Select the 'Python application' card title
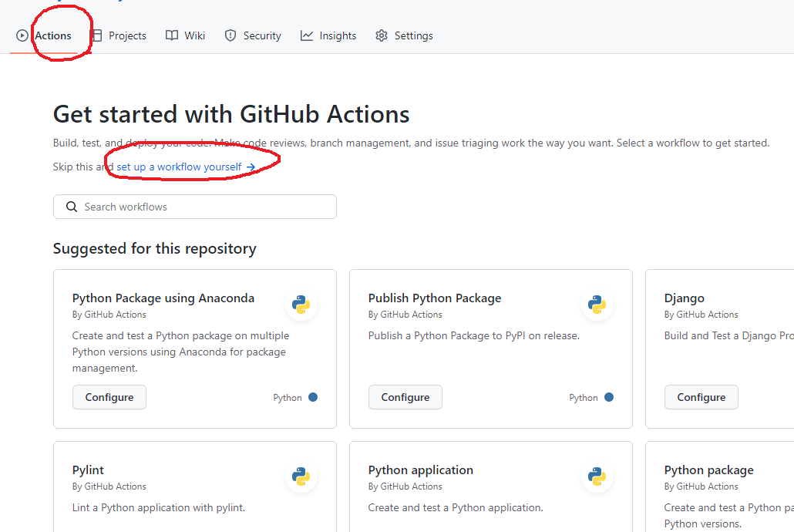794x532 pixels. pos(421,470)
